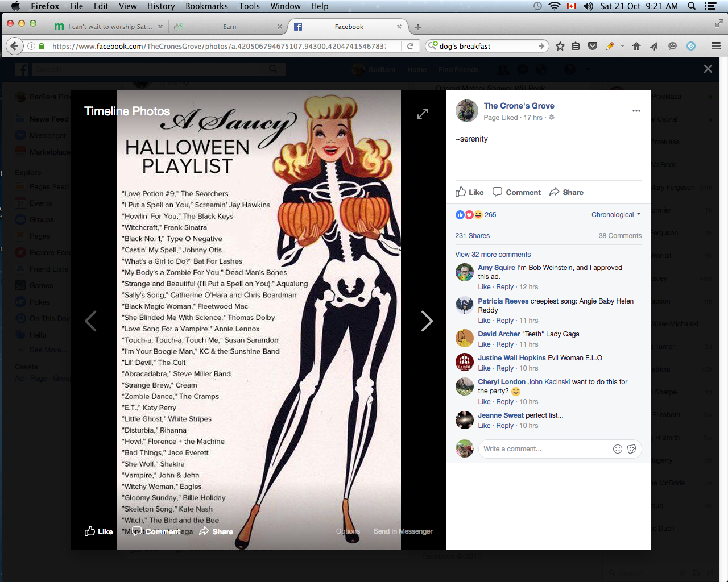
Task: Insert an emoji in the comment box
Action: click(618, 449)
